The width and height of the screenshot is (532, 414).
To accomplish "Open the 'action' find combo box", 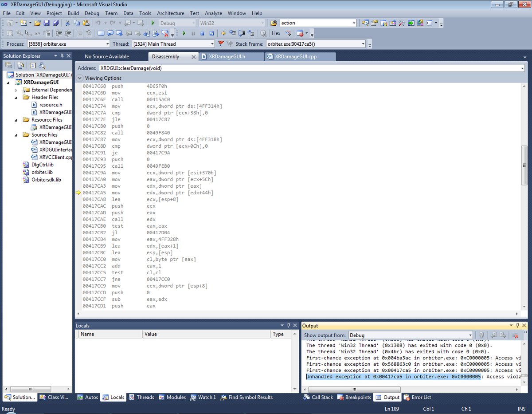I will [318, 23].
